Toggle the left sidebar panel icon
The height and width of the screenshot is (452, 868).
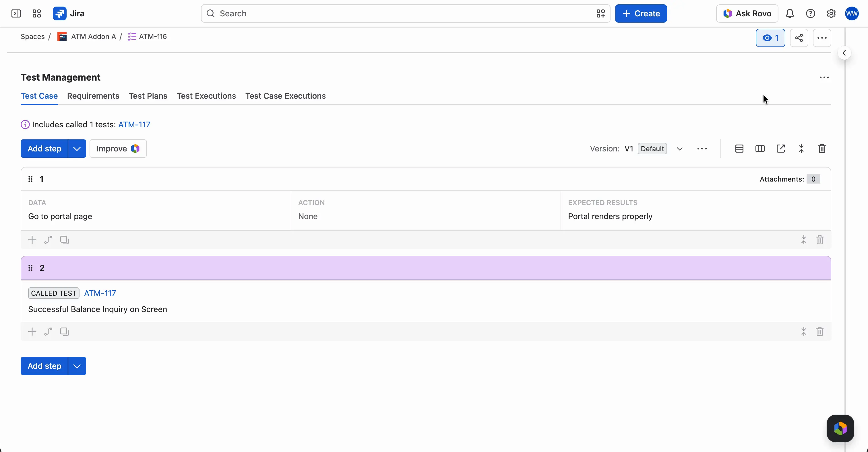[x=16, y=13]
